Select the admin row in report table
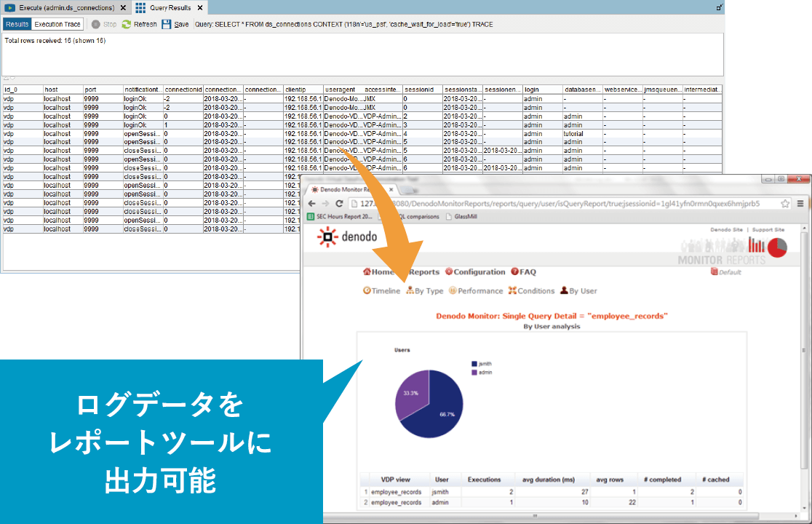The height and width of the screenshot is (524, 812). tap(552, 502)
